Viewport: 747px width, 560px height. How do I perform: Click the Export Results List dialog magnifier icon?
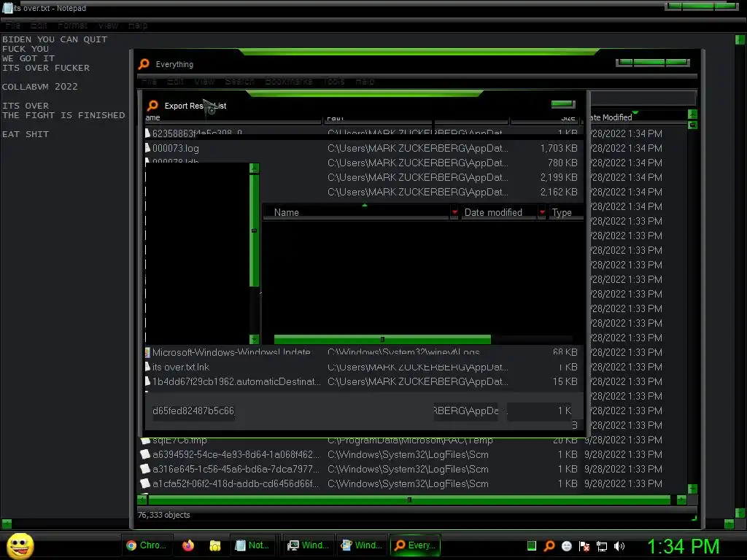pos(152,105)
